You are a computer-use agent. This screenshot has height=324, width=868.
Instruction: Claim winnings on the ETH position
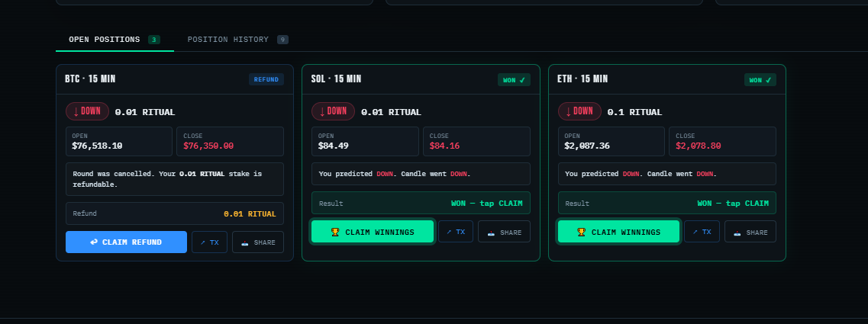(618, 232)
